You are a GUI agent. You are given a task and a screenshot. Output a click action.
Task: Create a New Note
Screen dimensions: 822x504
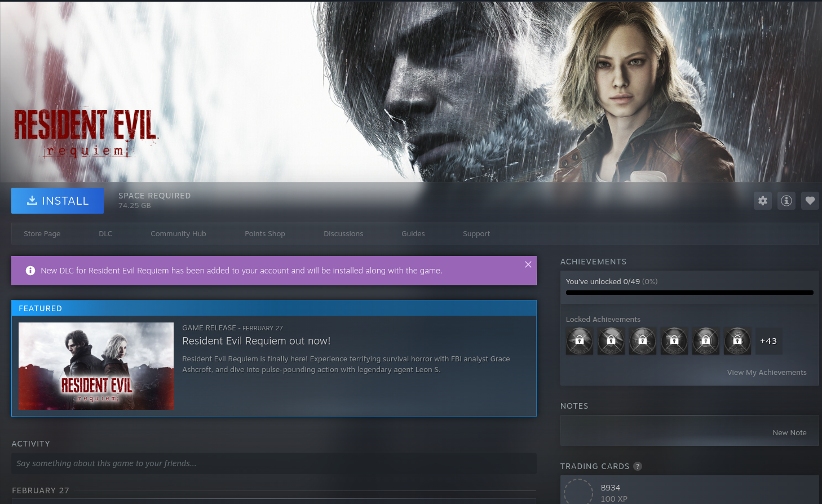pos(789,433)
